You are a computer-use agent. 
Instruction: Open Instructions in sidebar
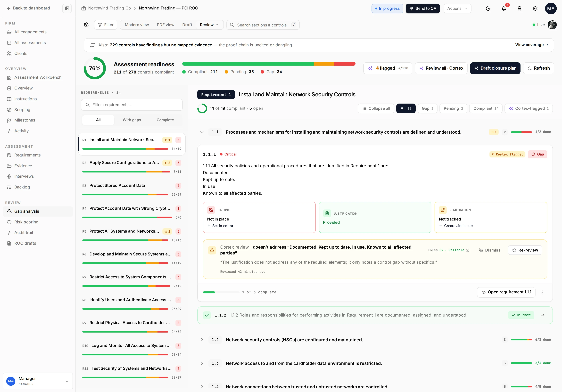tap(38, 99)
